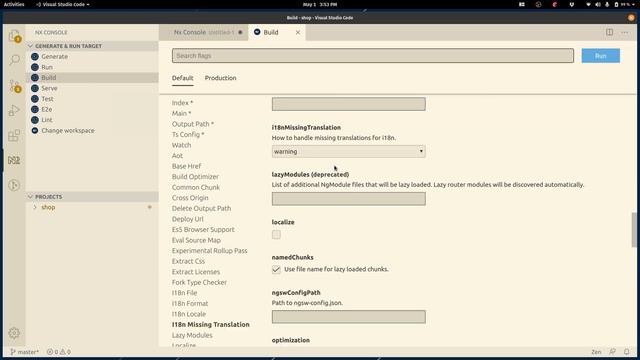Click the E2e target icon

tap(35, 109)
